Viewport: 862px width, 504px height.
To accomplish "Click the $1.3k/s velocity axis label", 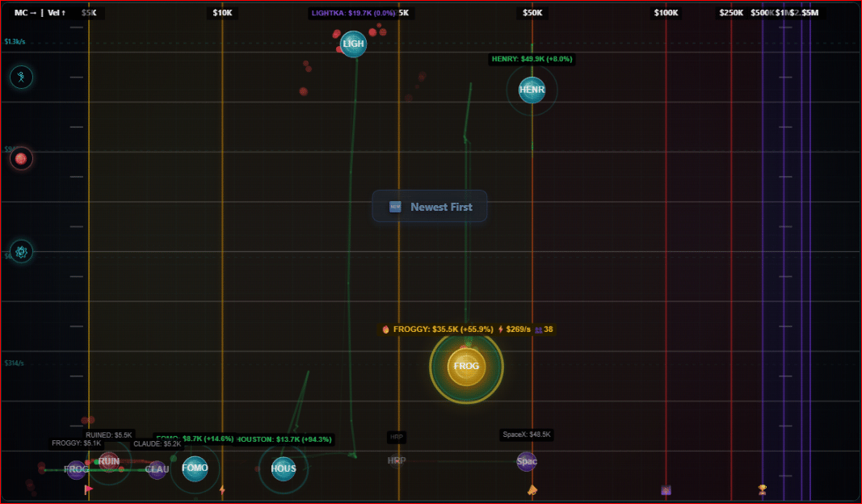I will coord(15,42).
